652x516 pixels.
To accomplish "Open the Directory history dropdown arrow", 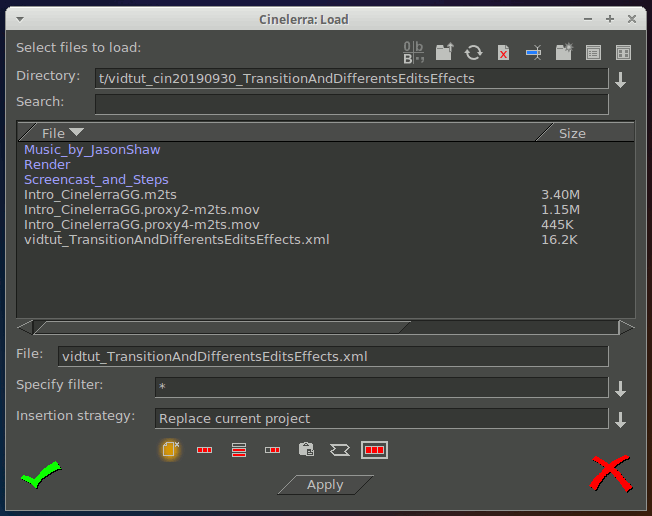I will 620,80.
